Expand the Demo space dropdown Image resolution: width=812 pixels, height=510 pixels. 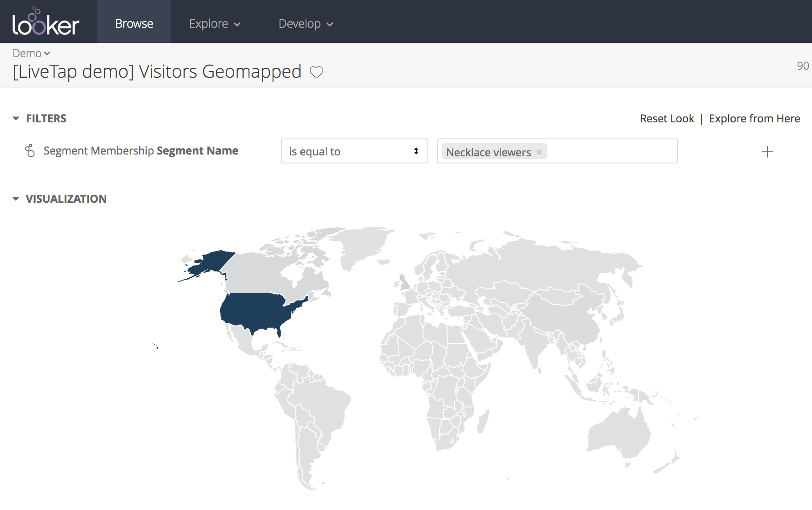pos(31,54)
